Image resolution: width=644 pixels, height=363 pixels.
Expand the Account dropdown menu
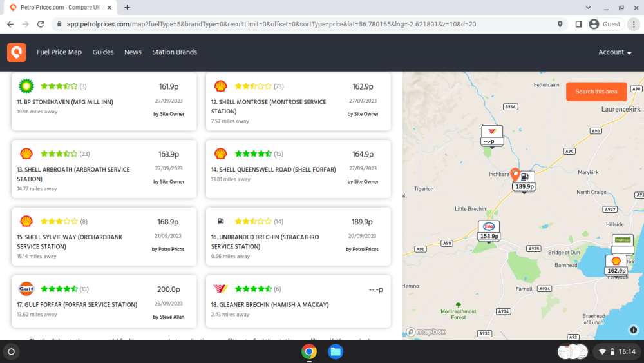(615, 52)
